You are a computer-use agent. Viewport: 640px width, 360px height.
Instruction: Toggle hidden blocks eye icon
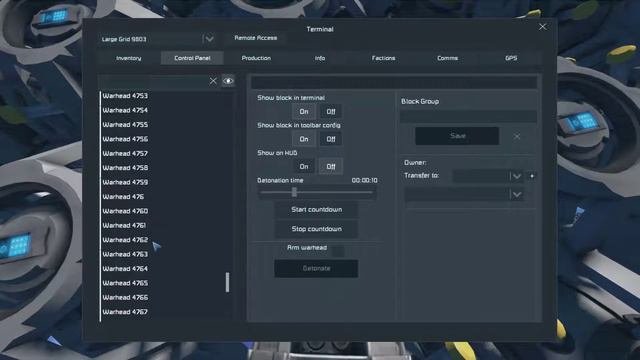(x=228, y=81)
